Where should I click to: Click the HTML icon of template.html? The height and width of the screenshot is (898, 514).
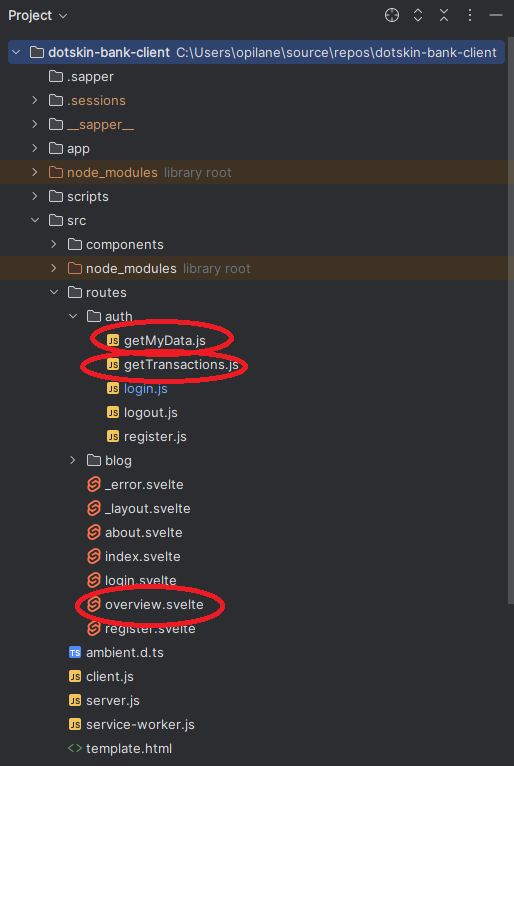[75, 749]
